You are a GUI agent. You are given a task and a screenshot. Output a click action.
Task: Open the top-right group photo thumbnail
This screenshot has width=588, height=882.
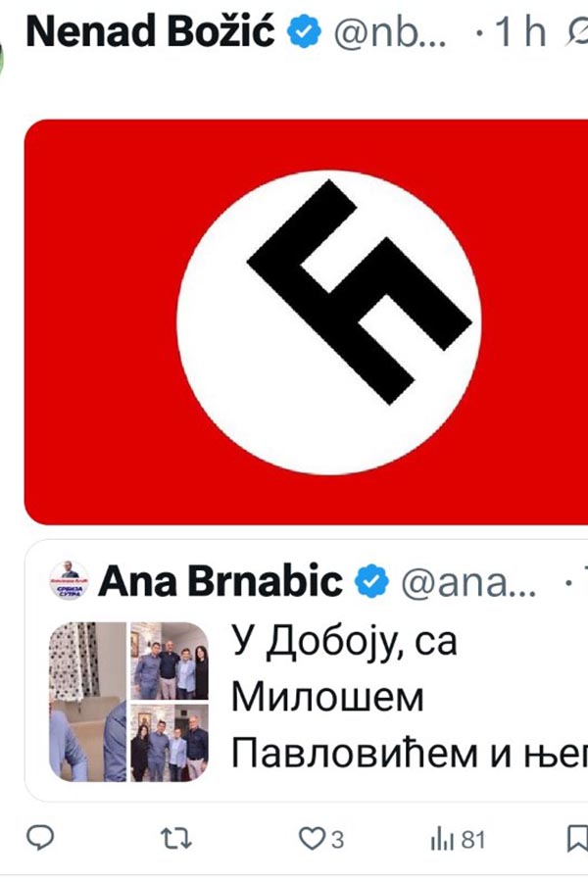(170, 661)
